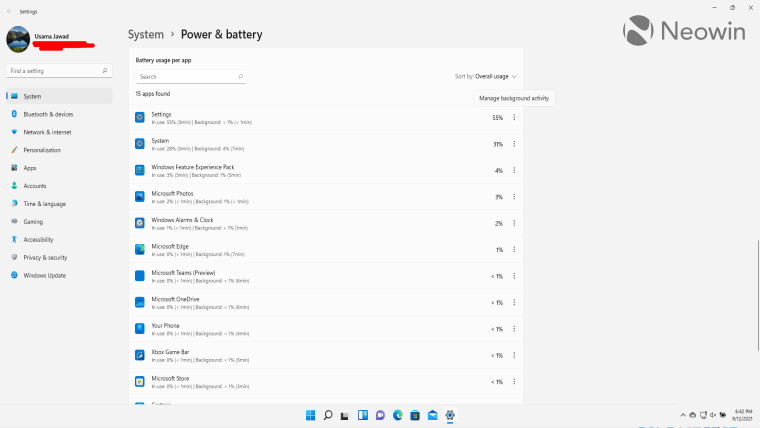The width and height of the screenshot is (760, 428).
Task: Open Mail app from the taskbar
Action: pyautogui.click(x=432, y=415)
